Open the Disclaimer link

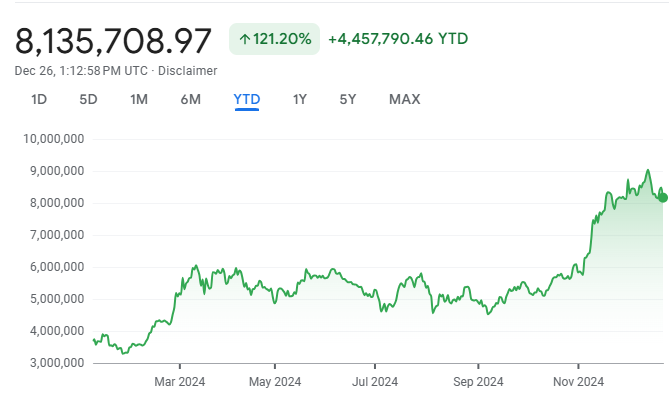[188, 71]
